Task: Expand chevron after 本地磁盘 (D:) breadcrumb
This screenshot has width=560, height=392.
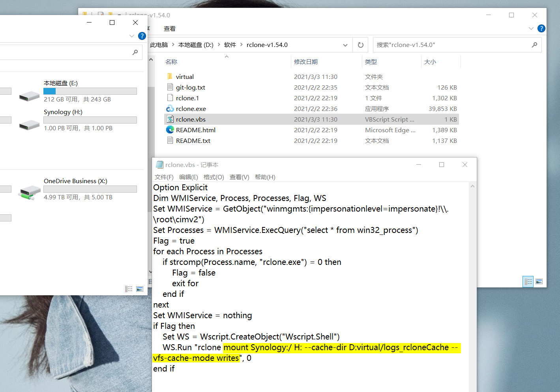Action: click(219, 45)
